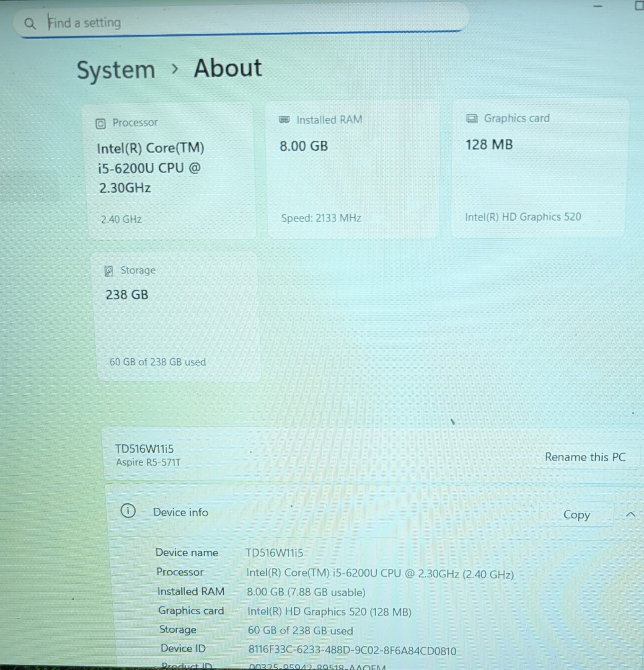Select the Device ID value
The image size is (644, 670).
click(x=352, y=651)
